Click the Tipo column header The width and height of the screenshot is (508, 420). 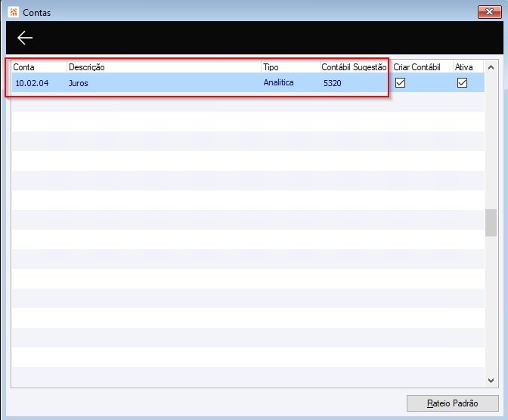[290, 67]
